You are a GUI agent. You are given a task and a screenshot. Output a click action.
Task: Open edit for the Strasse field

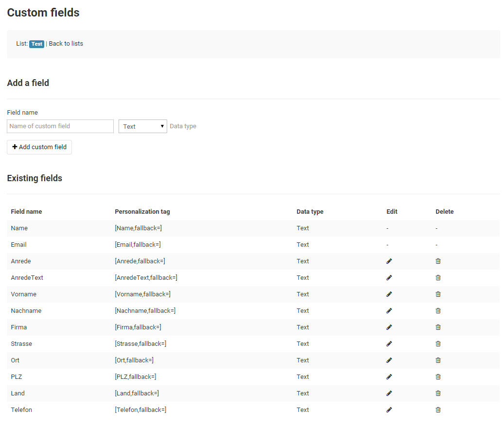tap(389, 344)
